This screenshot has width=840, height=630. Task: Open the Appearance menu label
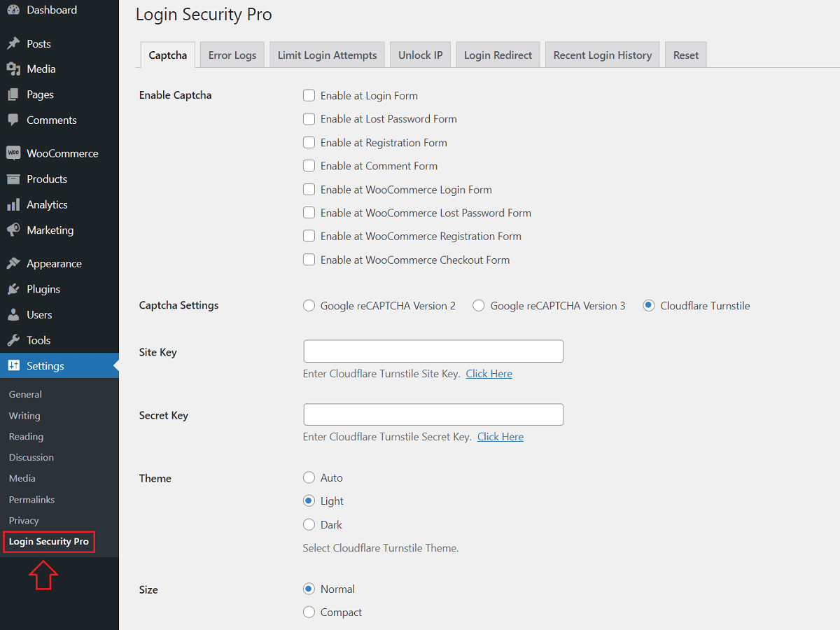(54, 263)
